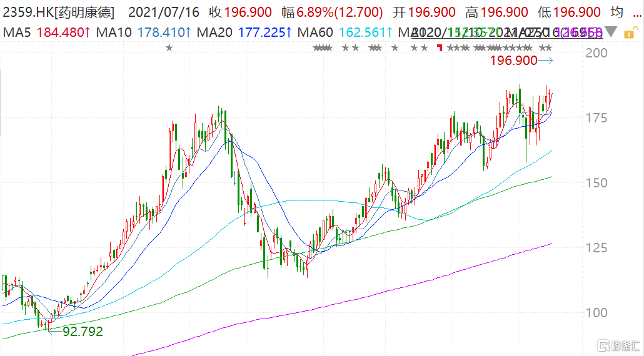Click the 均 average label
This screenshot has width=644, height=356.
tap(616, 12)
